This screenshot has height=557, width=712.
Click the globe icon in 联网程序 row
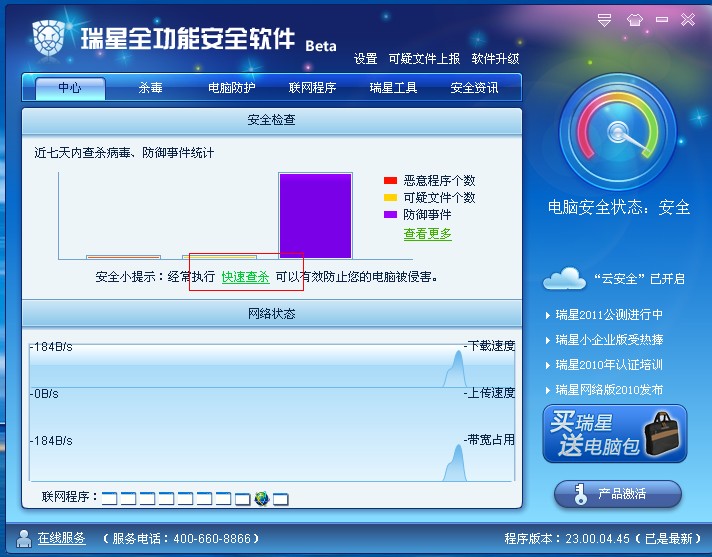tap(262, 498)
